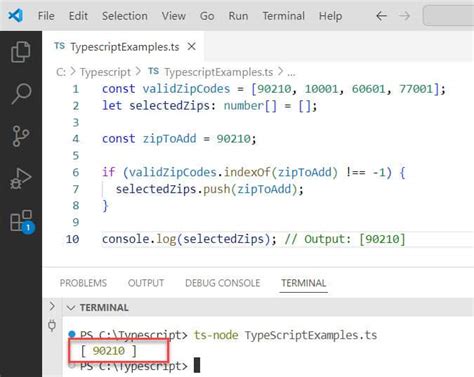
Task: Click 'ts-node' command in the terminal
Action: [216, 335]
